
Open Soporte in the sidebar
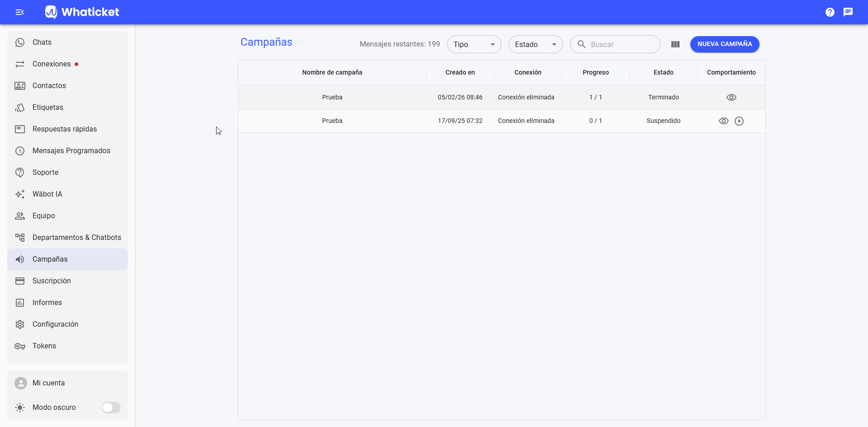[68, 173]
